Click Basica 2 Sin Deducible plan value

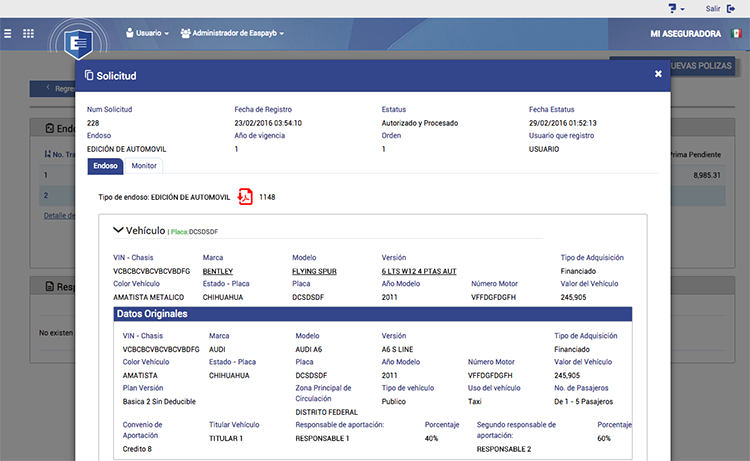tap(159, 401)
